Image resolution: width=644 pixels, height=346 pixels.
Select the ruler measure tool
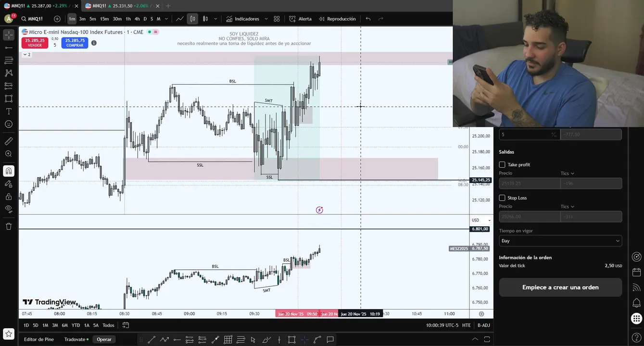coord(9,141)
